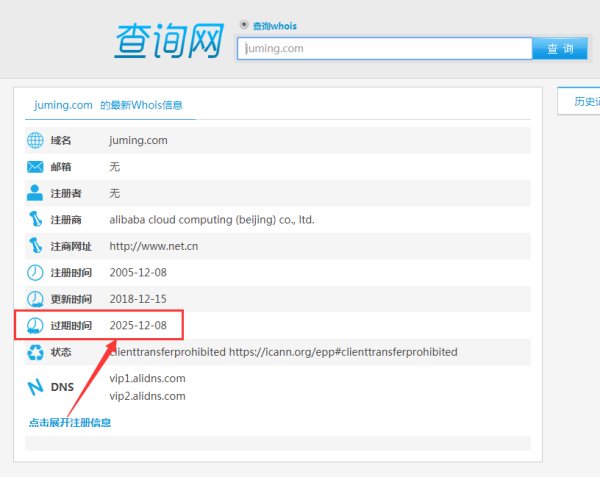600x477 pixels.
Task: Click the icon beside 注商网址
Action: point(36,246)
